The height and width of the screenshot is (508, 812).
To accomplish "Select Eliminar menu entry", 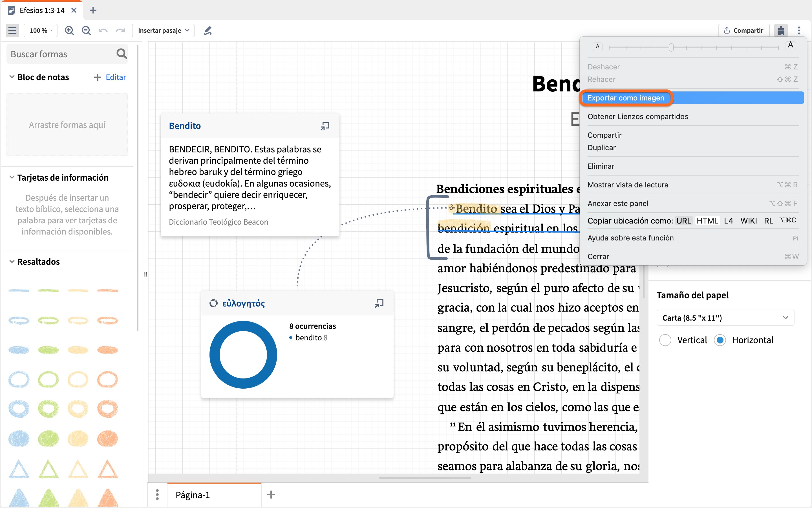I will (x=693, y=166).
